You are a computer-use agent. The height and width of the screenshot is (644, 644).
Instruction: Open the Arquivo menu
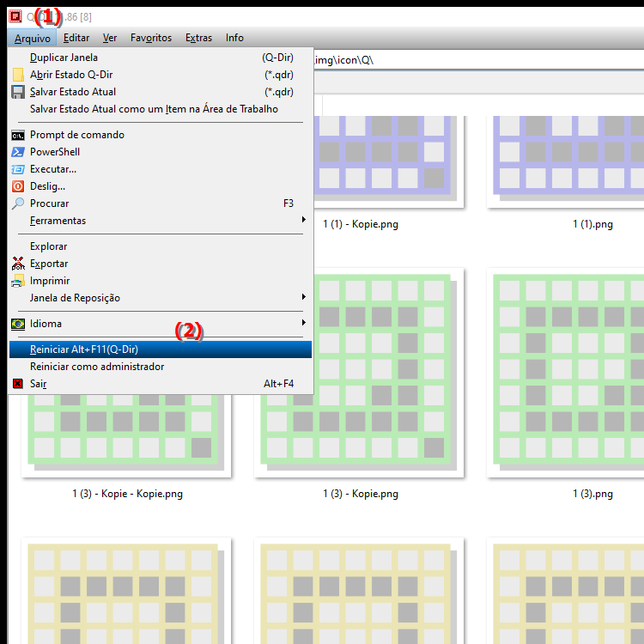coord(33,38)
